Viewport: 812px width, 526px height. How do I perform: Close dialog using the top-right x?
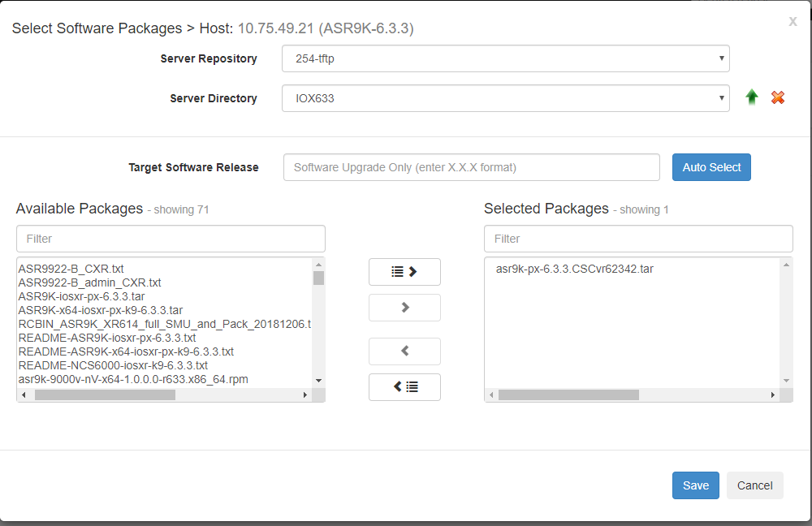tap(793, 22)
